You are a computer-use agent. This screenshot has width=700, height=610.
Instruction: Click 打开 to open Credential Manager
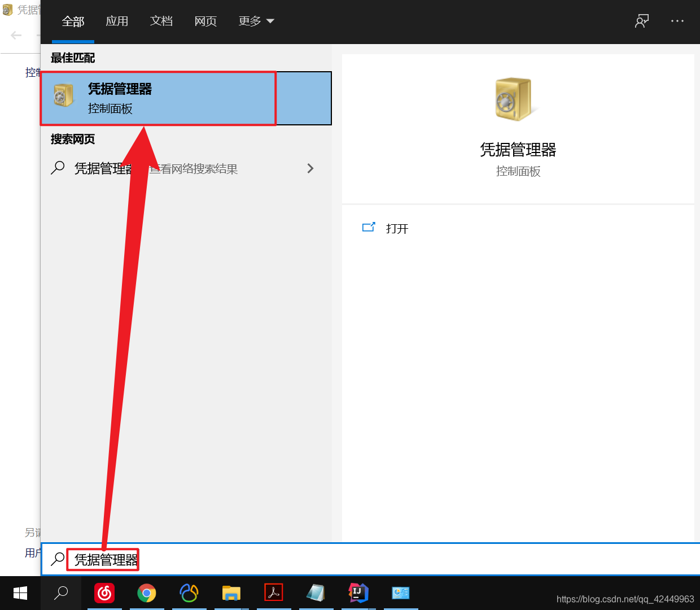coord(397,228)
